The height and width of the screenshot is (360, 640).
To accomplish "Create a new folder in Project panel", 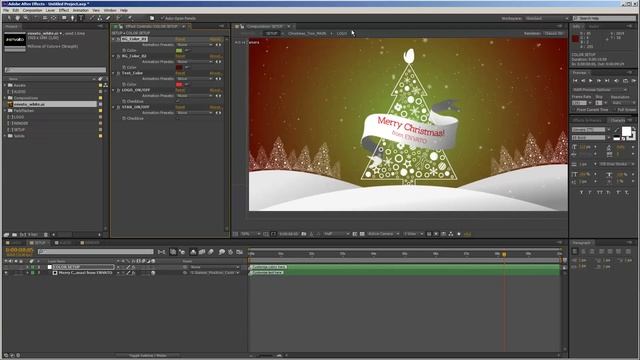I will [14, 235].
